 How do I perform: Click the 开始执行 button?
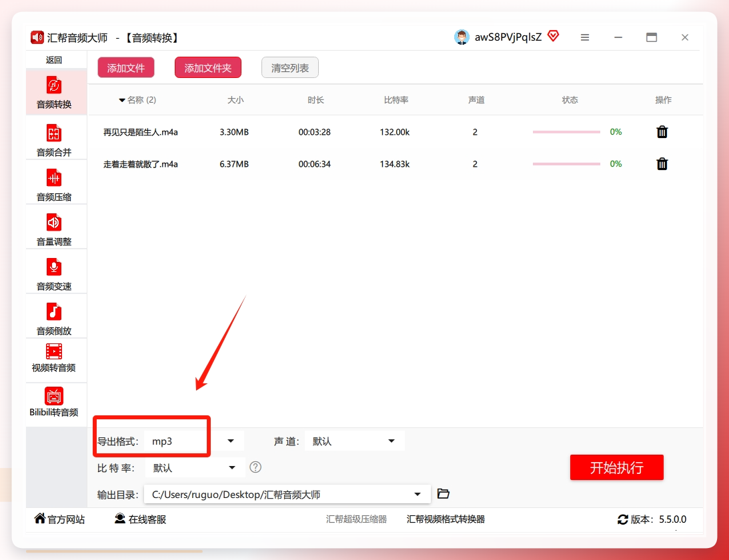616,467
